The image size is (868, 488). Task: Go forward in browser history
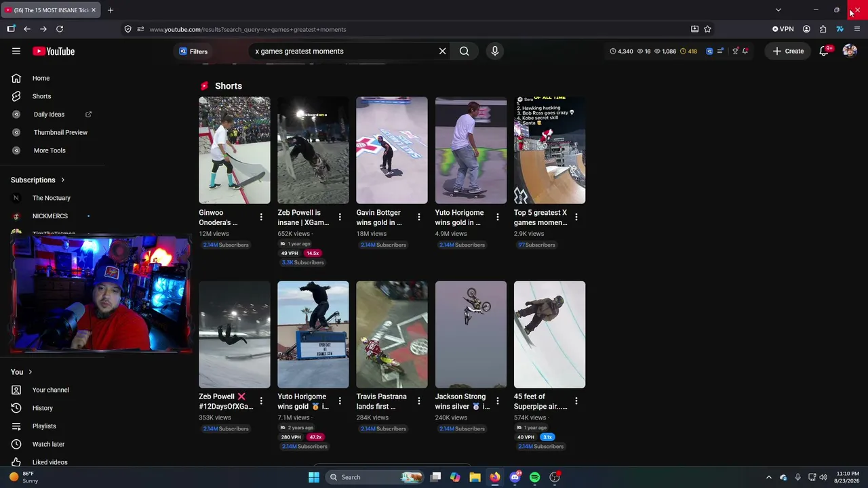43,29
